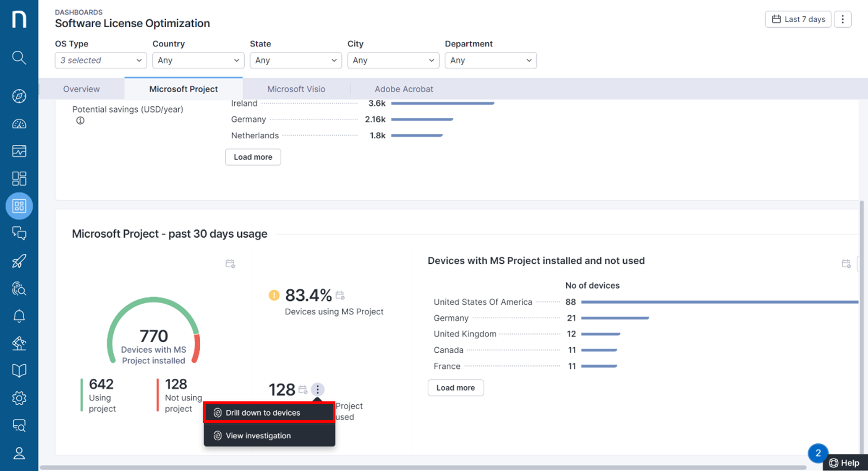Click the user profile icon

(x=19, y=453)
